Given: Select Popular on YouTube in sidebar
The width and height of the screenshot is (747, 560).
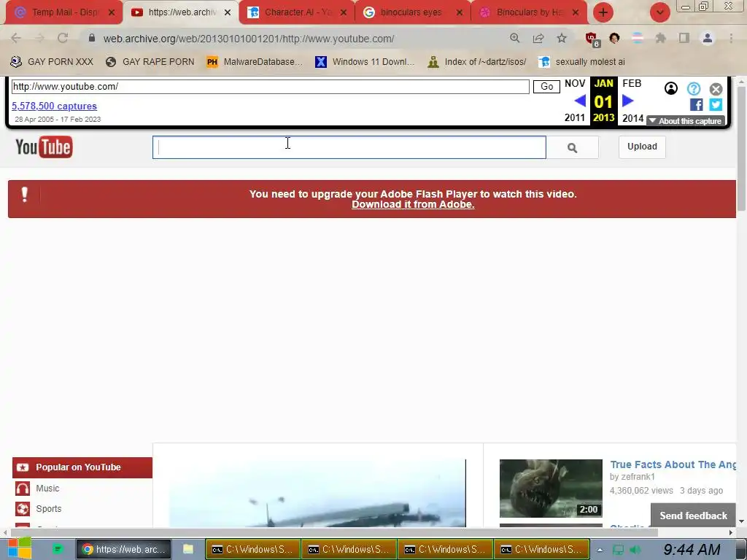Looking at the screenshot, I should (x=82, y=467).
